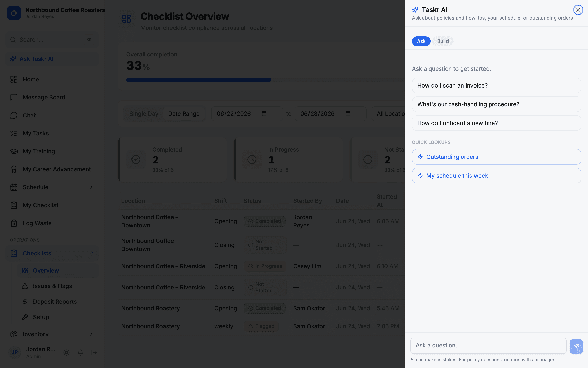Open My Tasks
Viewport: 588px width, 368px height.
(x=52, y=133)
